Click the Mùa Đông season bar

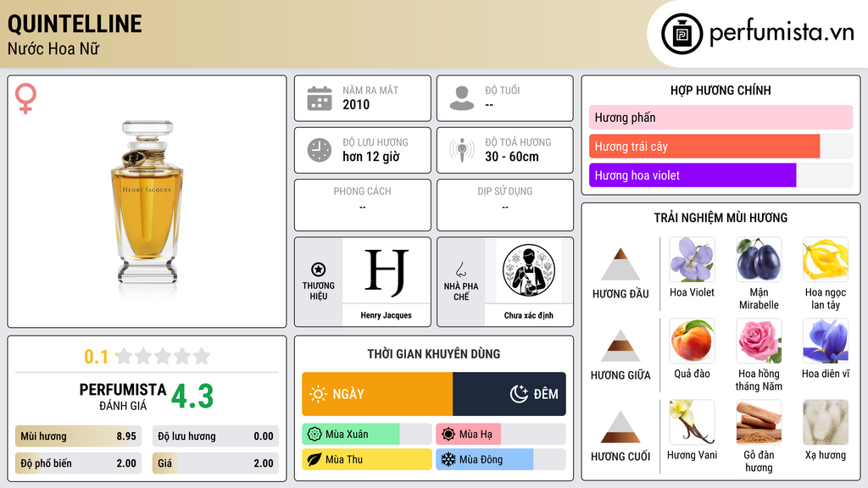pyautogui.click(x=501, y=459)
